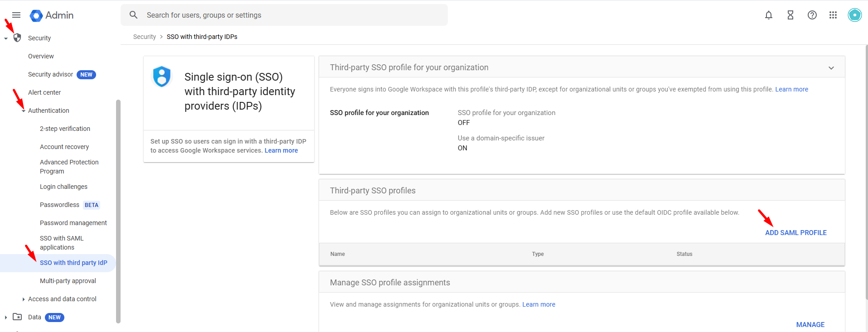Open the notifications bell
This screenshot has width=868, height=332.
(768, 15)
